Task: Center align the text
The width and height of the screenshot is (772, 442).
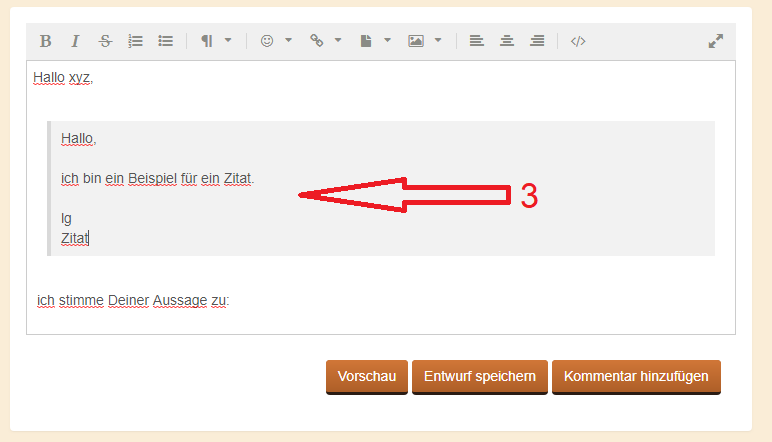Action: [x=507, y=41]
